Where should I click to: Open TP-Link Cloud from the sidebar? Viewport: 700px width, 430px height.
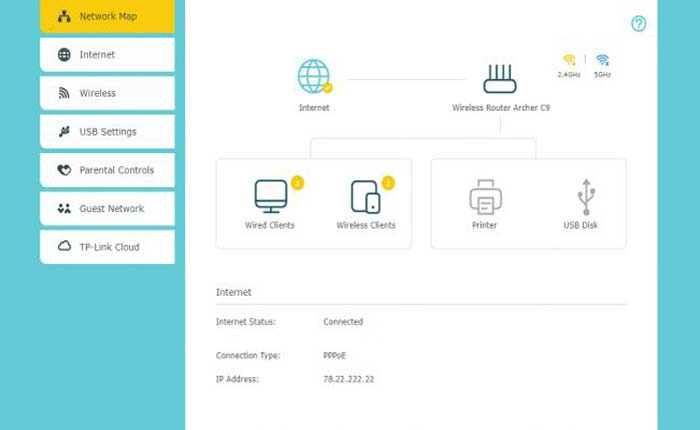coord(107,246)
